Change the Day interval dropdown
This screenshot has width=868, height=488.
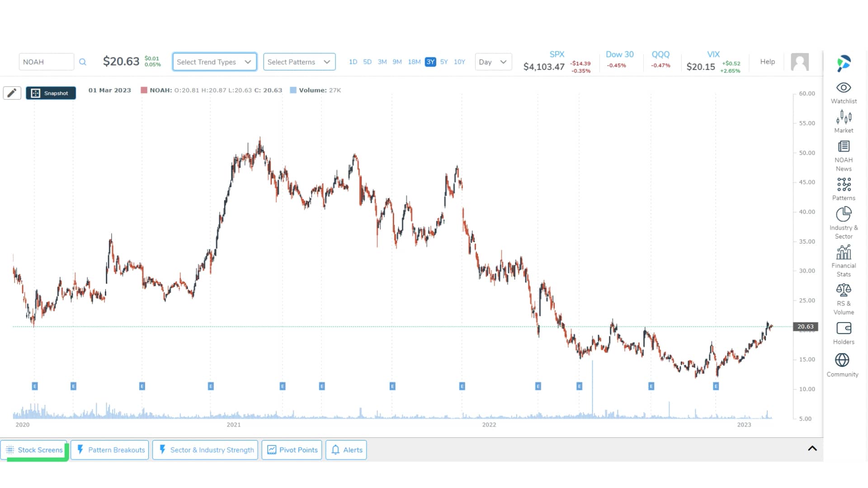coord(493,62)
